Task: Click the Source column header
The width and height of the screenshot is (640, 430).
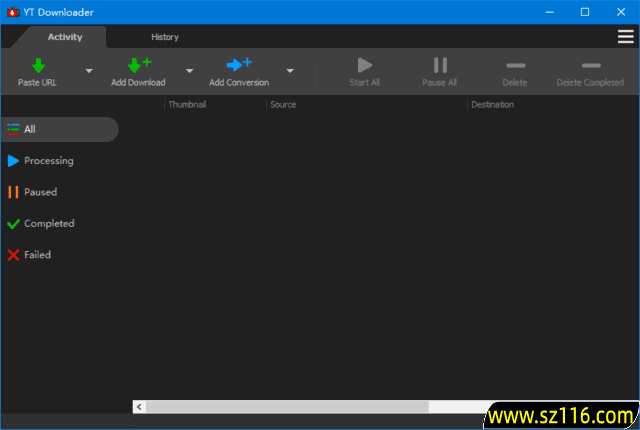Action: tap(283, 104)
